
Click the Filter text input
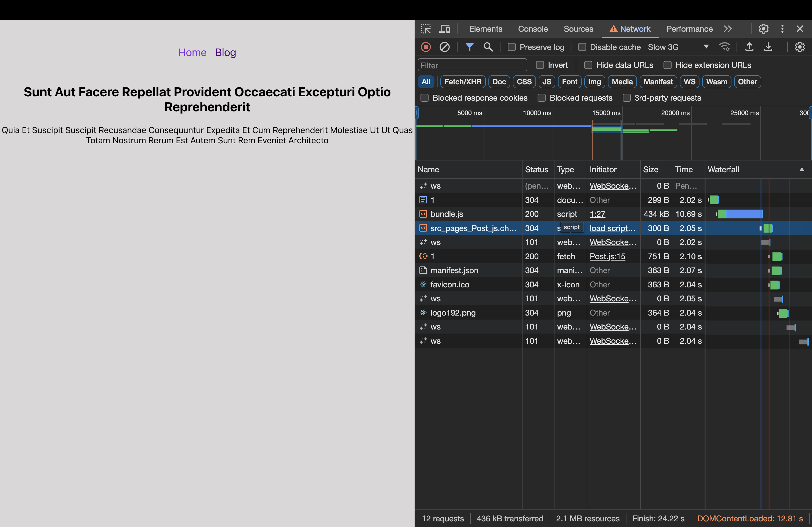pos(472,65)
